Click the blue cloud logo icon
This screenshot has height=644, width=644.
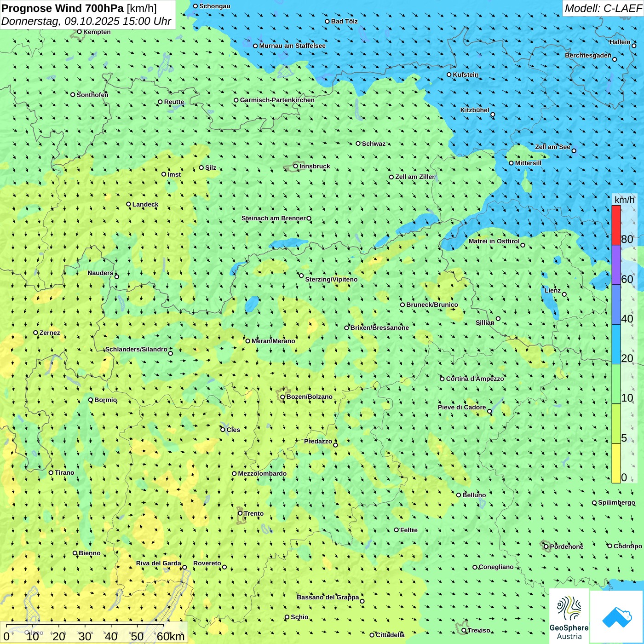(617, 617)
